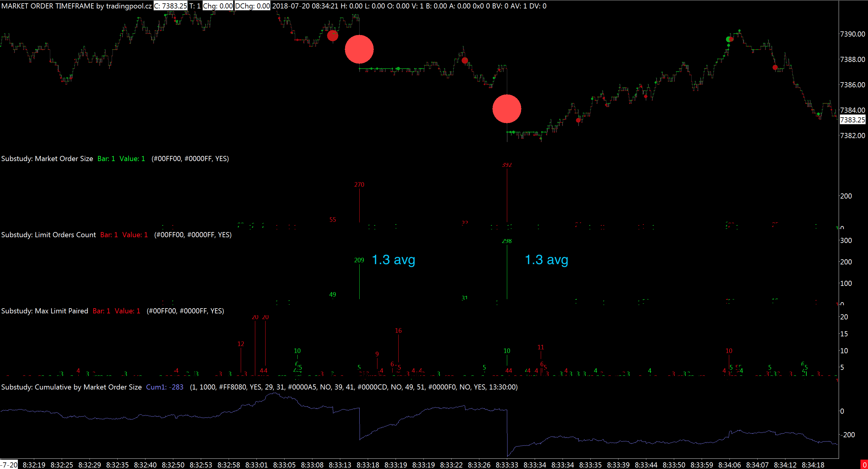Viewport: 868px width, 469px height.
Task: Click the green limit orders bar labeled 298
Action: 507,272
